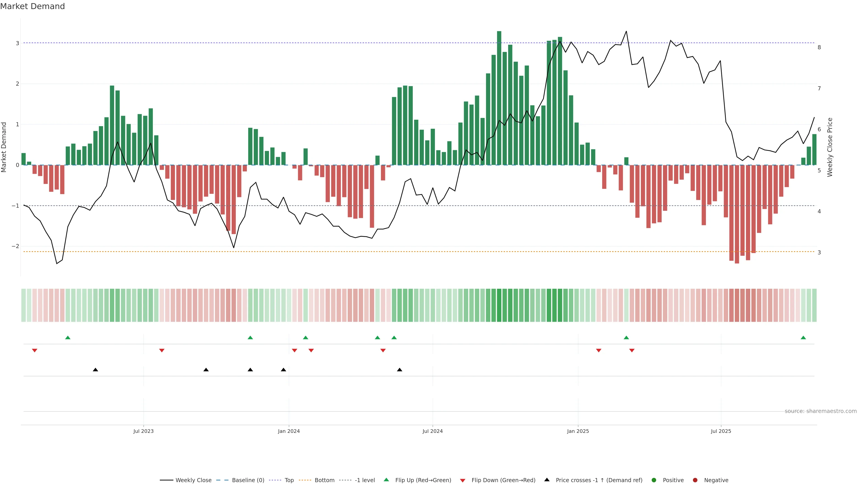Image resolution: width=868 pixels, height=488 pixels.
Task: Click the first black price-cross triangle marker
Action: (x=95, y=370)
